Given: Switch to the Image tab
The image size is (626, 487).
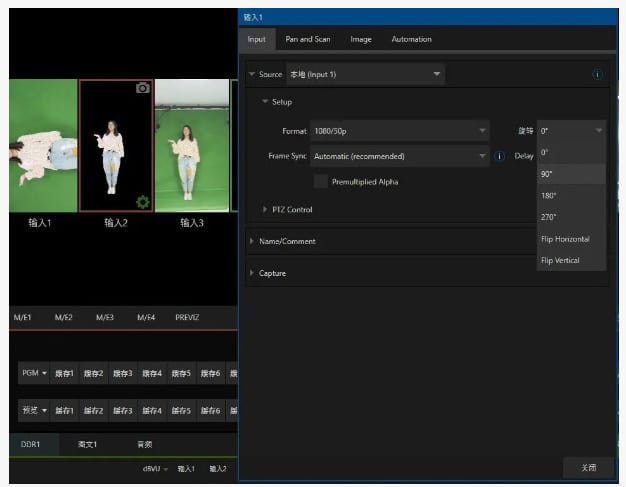Looking at the screenshot, I should 361,39.
